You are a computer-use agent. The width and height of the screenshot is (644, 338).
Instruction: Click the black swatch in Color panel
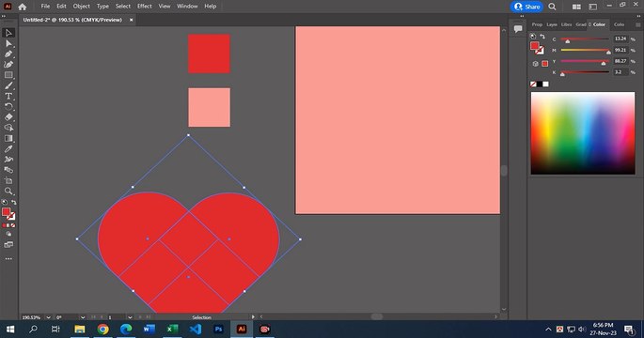pos(540,84)
